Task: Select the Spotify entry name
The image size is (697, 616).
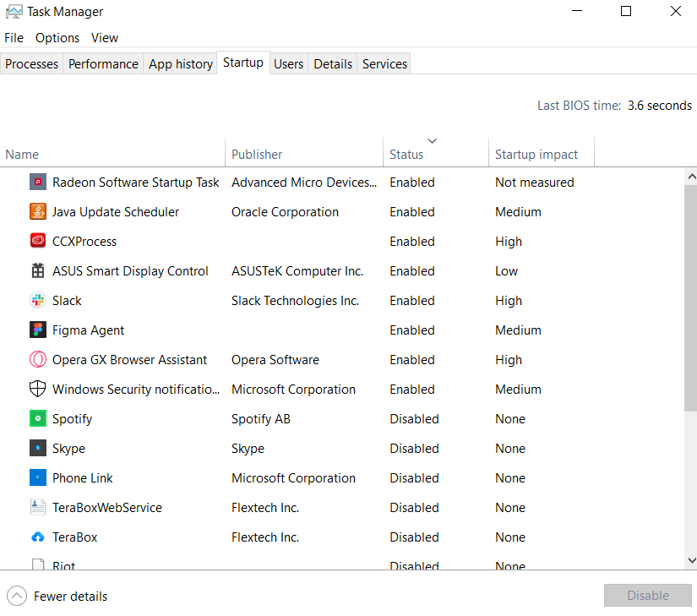Action: click(x=72, y=418)
